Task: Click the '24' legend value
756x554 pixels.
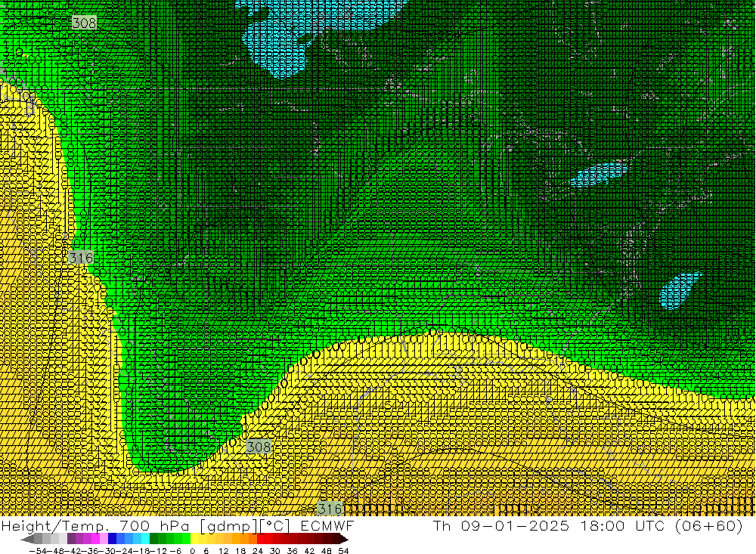Action: coord(258,551)
